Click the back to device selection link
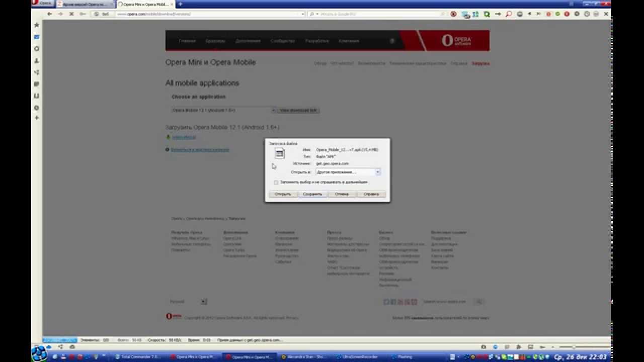 click(x=200, y=149)
